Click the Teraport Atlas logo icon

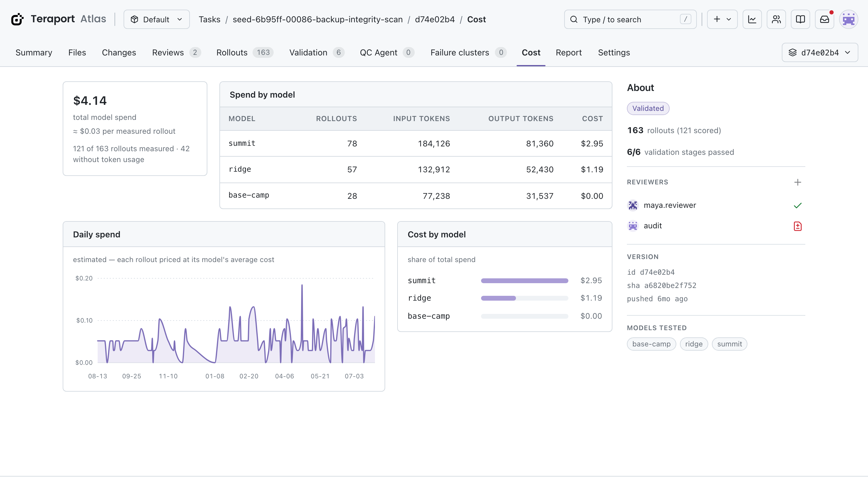pos(17,19)
